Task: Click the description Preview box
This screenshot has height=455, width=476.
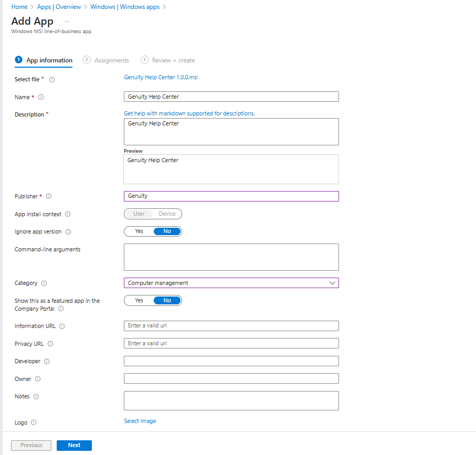Action: [x=231, y=170]
